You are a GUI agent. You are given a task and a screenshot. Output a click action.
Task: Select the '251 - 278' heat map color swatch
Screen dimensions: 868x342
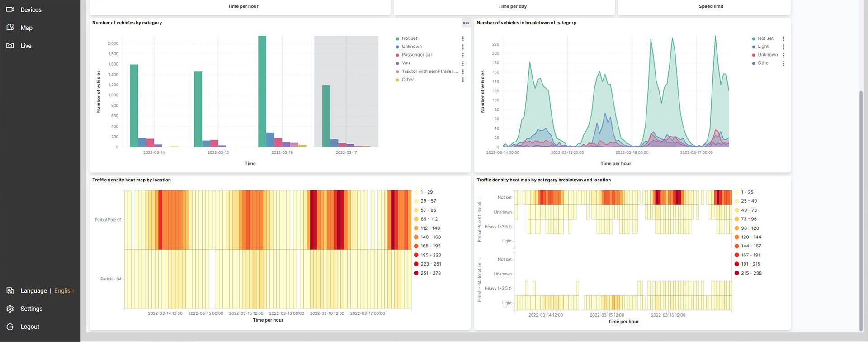[416, 273]
